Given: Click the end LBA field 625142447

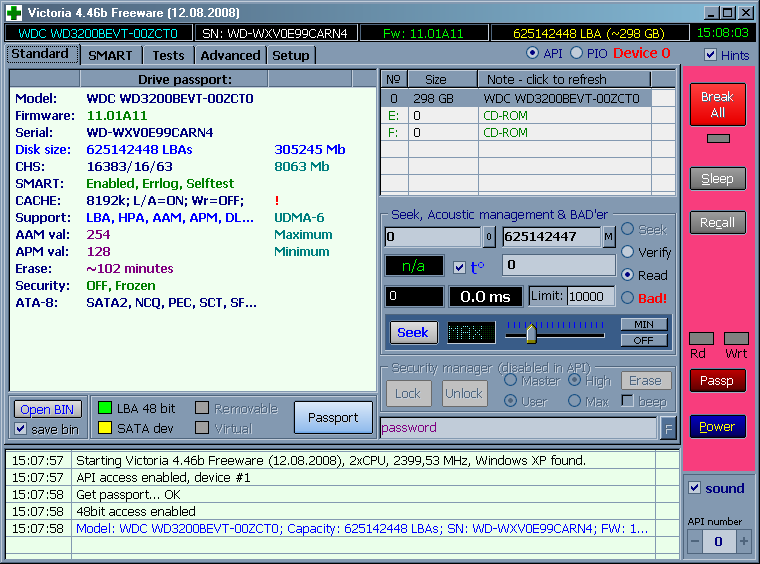Looking at the screenshot, I should (x=552, y=237).
